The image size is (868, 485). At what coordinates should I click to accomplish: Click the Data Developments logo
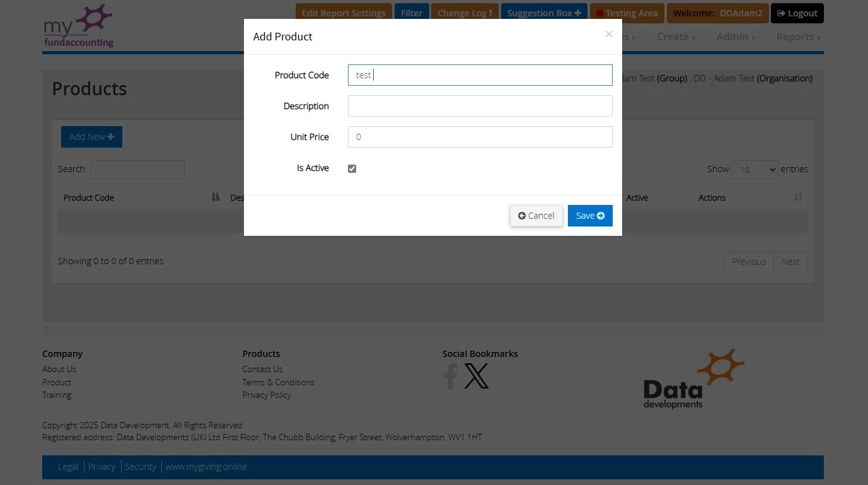[693, 378]
